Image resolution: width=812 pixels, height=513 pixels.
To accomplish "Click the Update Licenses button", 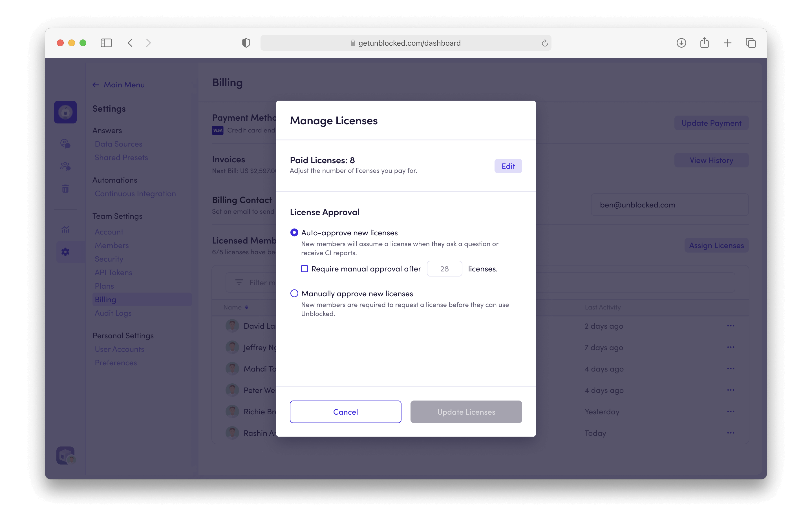I will click(x=466, y=412).
